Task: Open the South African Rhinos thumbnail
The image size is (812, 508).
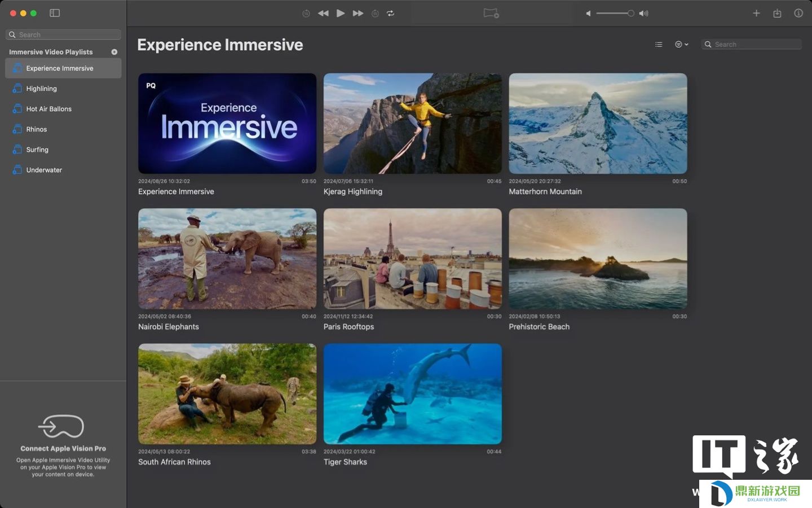Action: point(227,393)
